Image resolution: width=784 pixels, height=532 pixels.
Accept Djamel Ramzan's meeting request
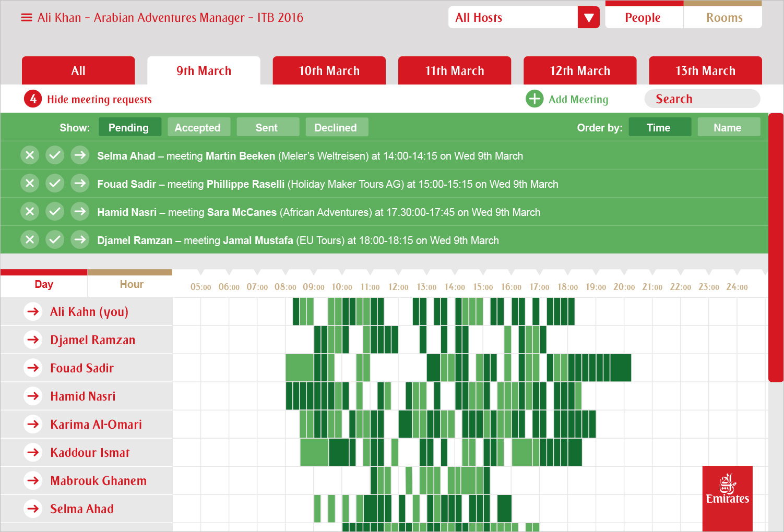pos(55,240)
